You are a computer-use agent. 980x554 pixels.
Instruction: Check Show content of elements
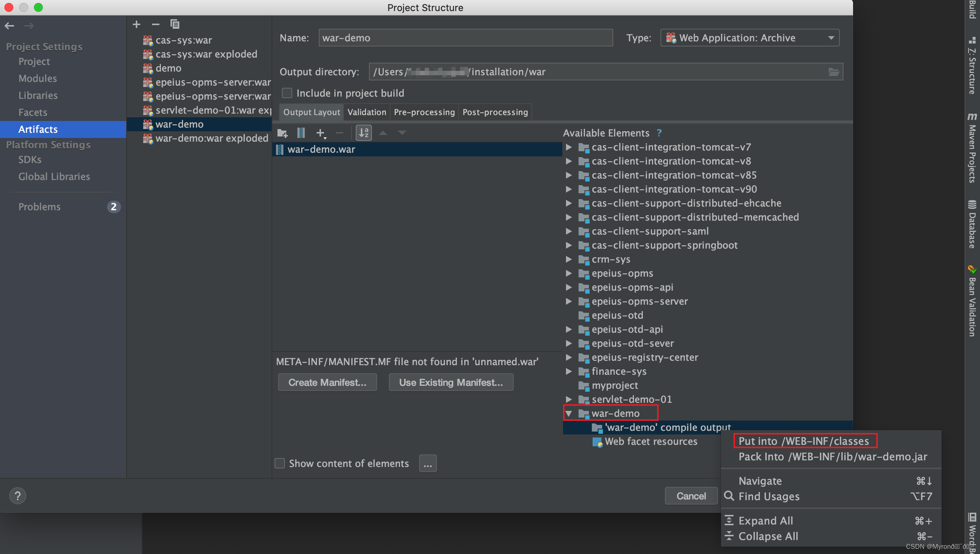pos(280,463)
